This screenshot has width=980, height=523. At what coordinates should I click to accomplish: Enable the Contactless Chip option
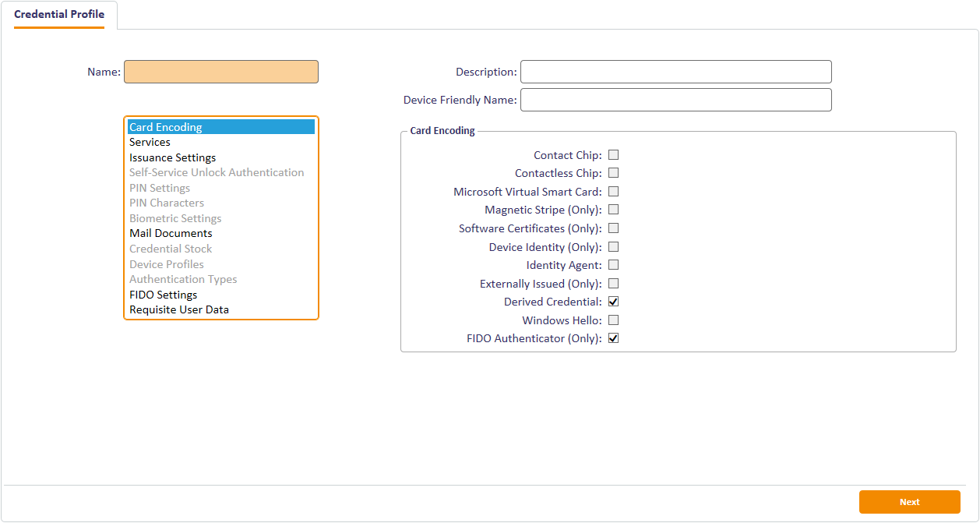point(613,173)
